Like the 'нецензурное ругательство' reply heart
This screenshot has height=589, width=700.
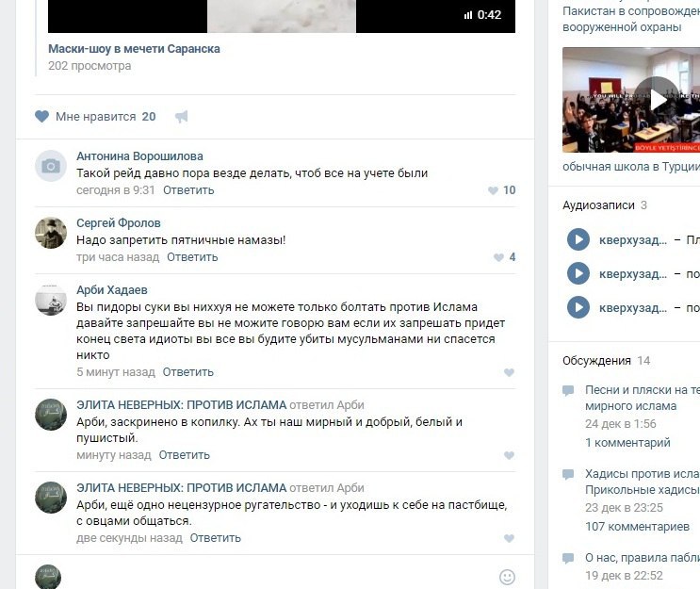tap(509, 538)
